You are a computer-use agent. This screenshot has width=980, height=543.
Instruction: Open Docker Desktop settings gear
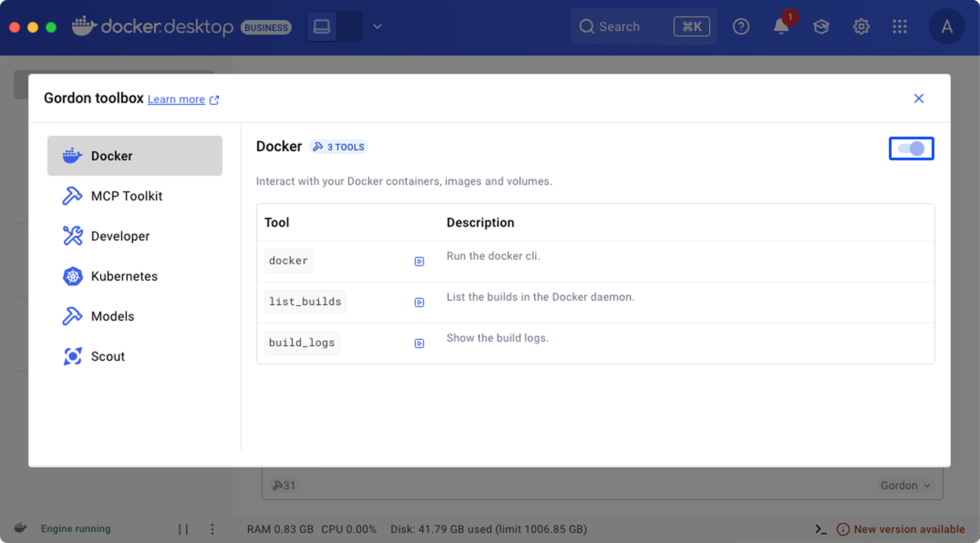pos(861,26)
